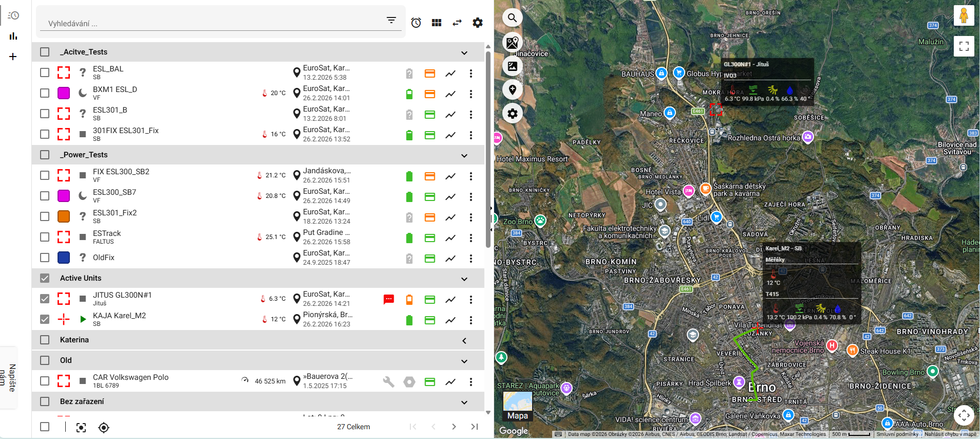Image resolution: width=980 pixels, height=439 pixels.
Task: Toggle the map layers crossed image icon
Action: [512, 42]
